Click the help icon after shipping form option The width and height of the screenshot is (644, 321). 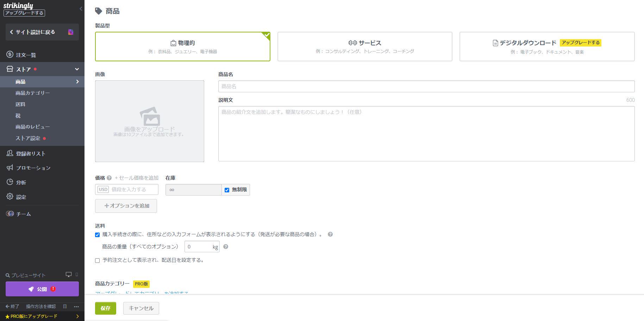(330, 234)
